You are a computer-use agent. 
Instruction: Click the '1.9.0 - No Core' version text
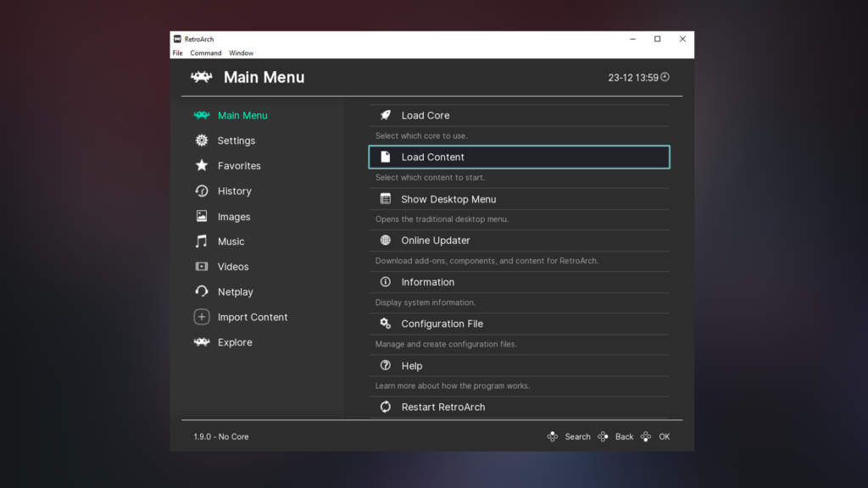(x=221, y=436)
